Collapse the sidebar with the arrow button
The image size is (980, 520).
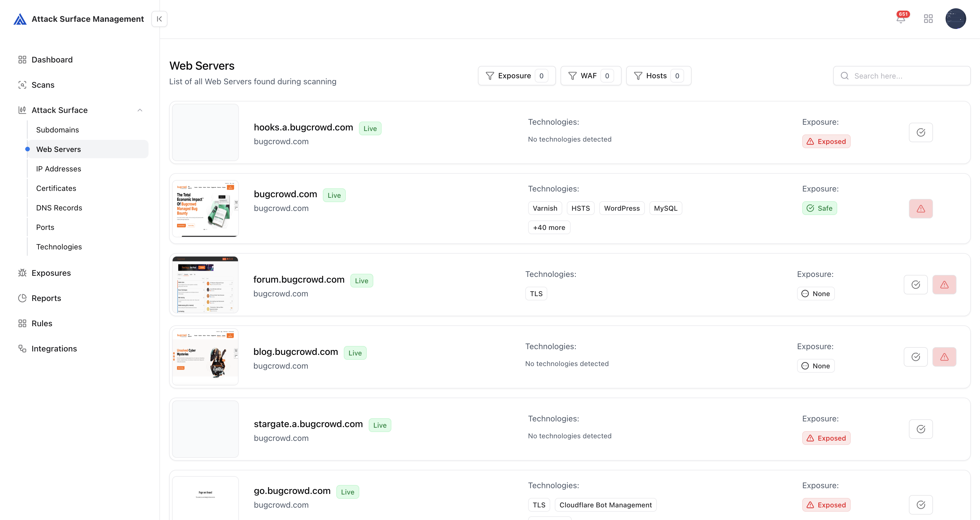159,19
